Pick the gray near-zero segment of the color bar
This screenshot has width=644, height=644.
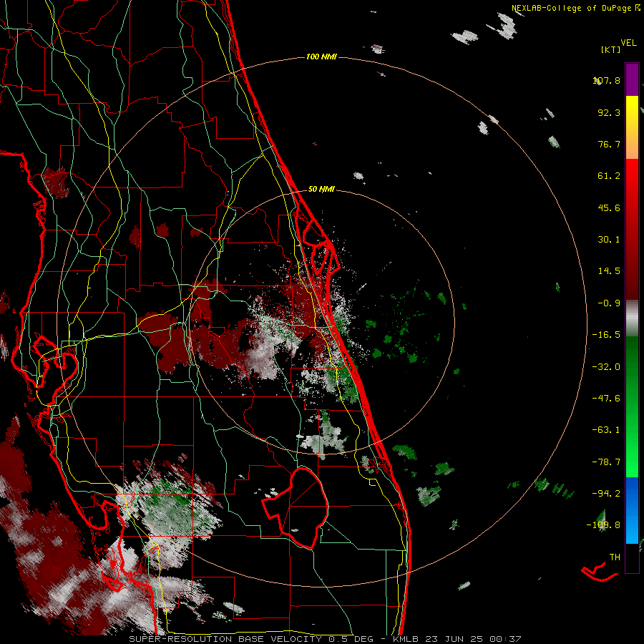632,318
